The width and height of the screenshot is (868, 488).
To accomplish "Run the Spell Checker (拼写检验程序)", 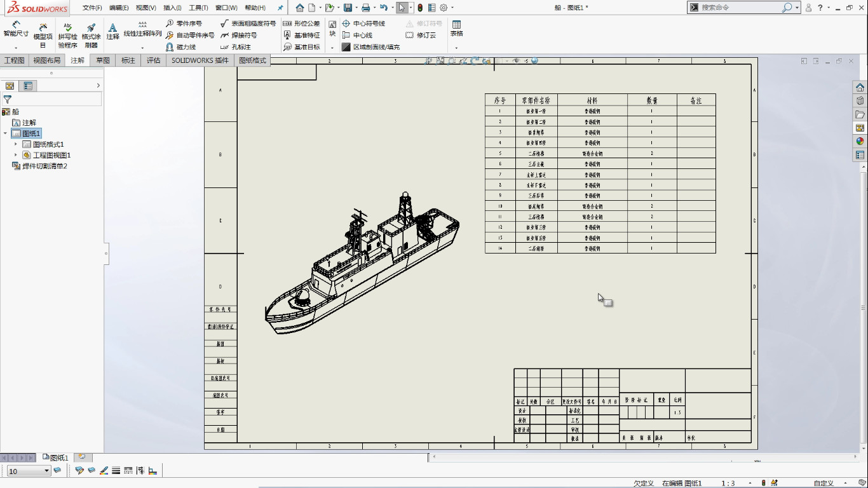I will click(67, 36).
